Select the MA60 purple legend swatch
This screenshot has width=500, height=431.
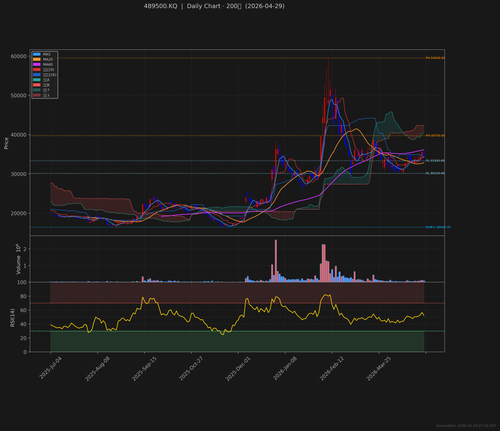[x=37, y=64]
